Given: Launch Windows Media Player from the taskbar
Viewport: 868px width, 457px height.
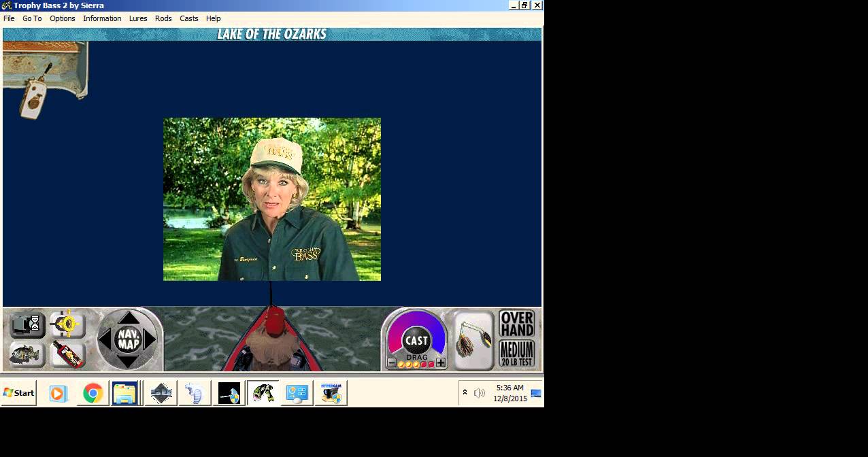Looking at the screenshot, I should 59,393.
